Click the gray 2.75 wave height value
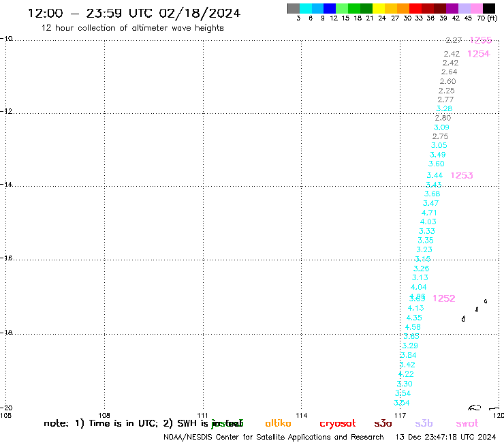The height and width of the screenshot is (443, 504). (441, 136)
